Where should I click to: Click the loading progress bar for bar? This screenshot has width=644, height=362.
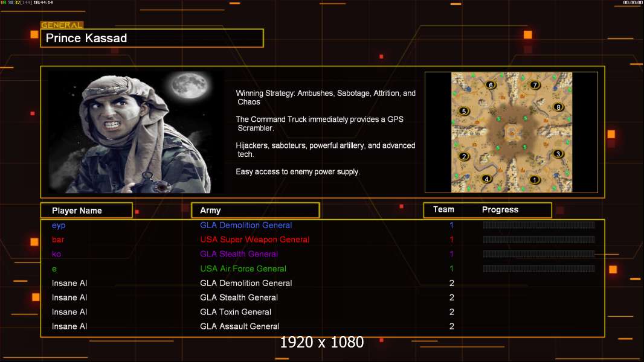pyautogui.click(x=539, y=240)
